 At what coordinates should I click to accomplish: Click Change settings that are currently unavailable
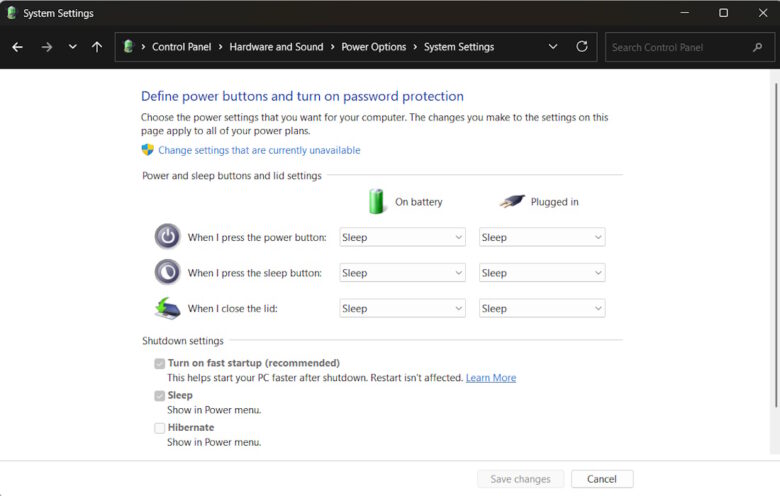(x=259, y=150)
